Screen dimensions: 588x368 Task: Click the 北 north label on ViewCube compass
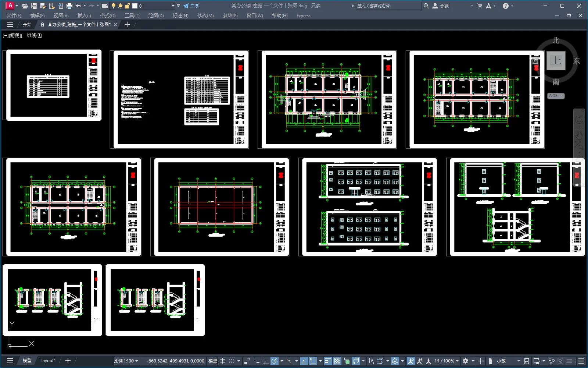coord(556,40)
